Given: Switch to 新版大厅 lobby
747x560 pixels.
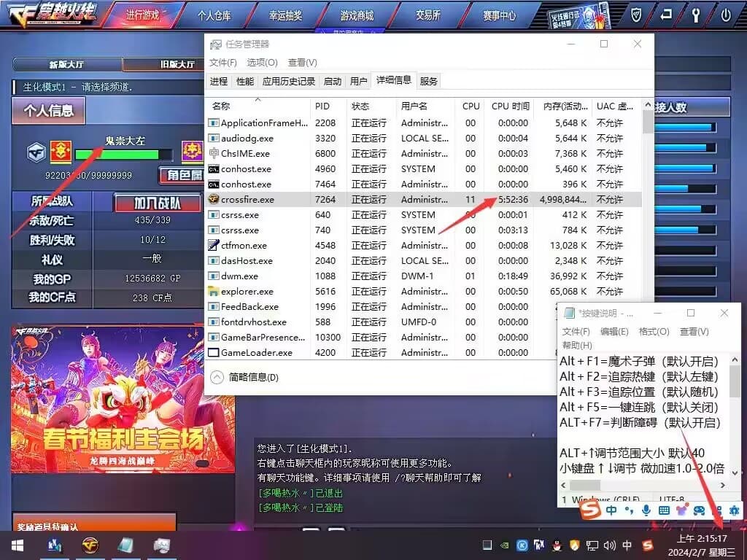Looking at the screenshot, I should [67, 64].
